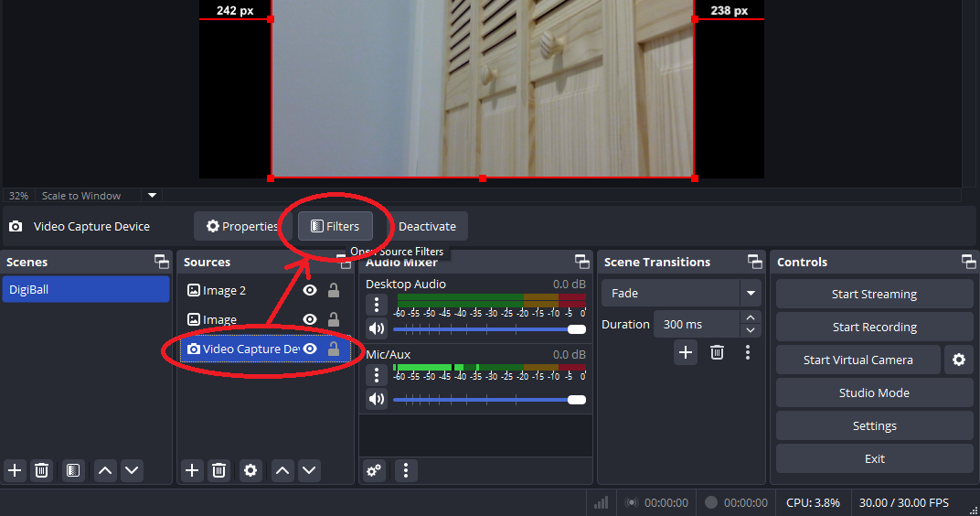Mute Desktop Audio speaker icon
This screenshot has height=516, width=980.
pos(376,328)
